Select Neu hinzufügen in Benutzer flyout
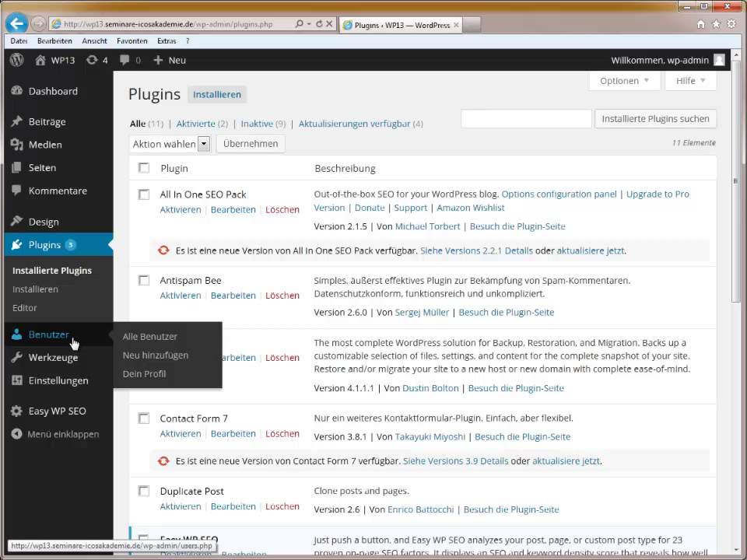The width and height of the screenshot is (747, 560). click(156, 355)
